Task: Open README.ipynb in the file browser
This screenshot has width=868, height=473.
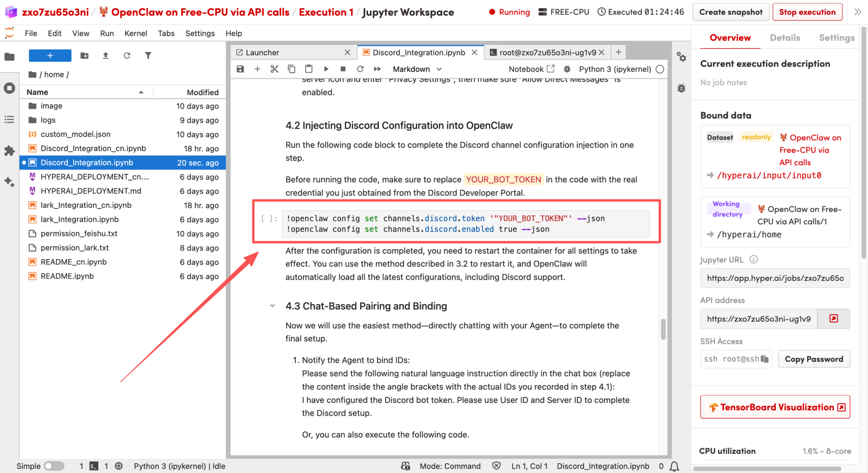Action: pos(67,276)
